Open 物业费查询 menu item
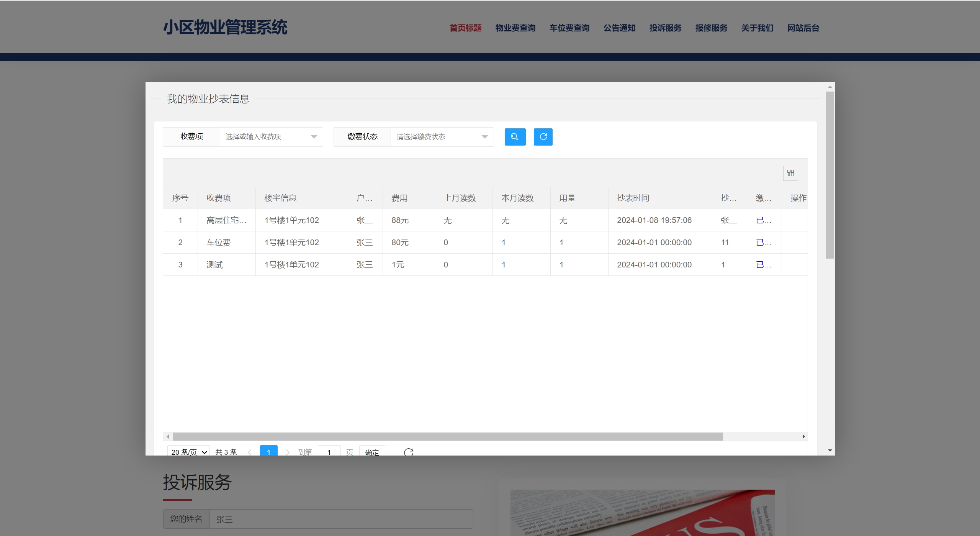Image resolution: width=980 pixels, height=536 pixels. click(x=515, y=28)
